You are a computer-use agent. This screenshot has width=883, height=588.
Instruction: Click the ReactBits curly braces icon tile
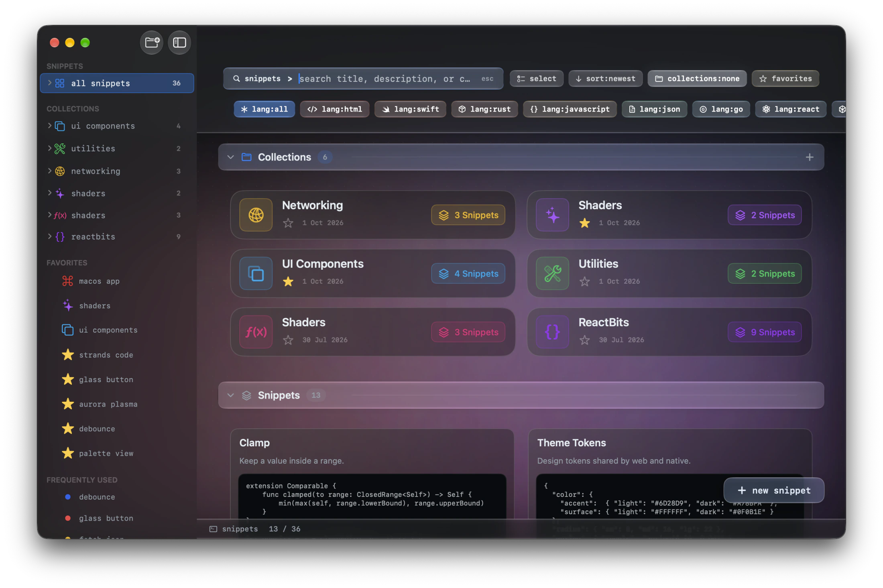[x=553, y=332]
